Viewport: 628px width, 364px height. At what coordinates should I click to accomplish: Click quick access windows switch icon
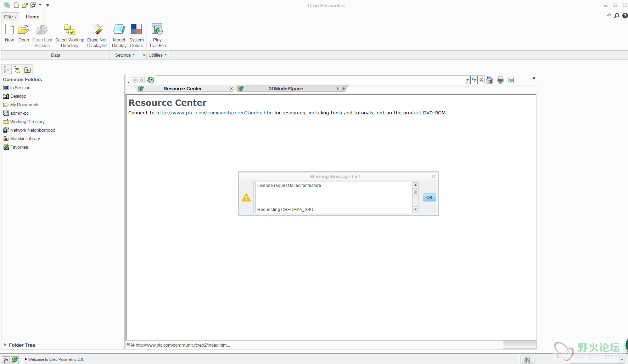tap(33, 5)
